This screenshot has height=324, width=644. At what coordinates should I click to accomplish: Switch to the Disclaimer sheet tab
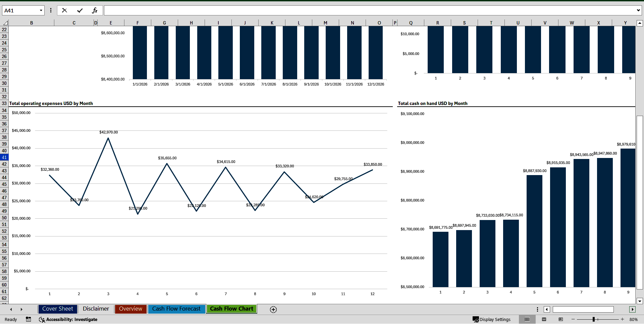(x=96, y=309)
